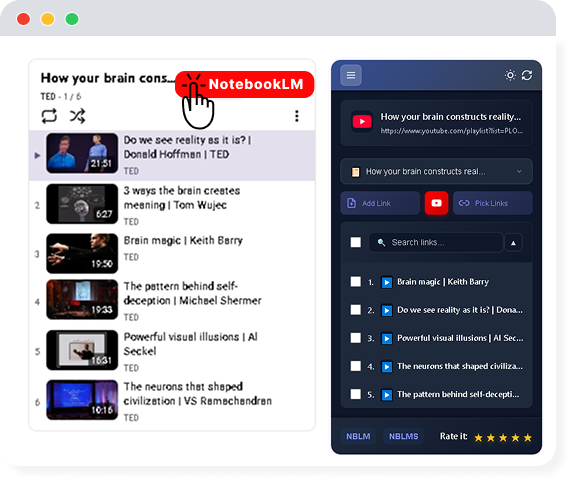The width and height of the screenshot is (572, 482).
Task: Click the yellow window minimize dot
Action: click(x=48, y=19)
